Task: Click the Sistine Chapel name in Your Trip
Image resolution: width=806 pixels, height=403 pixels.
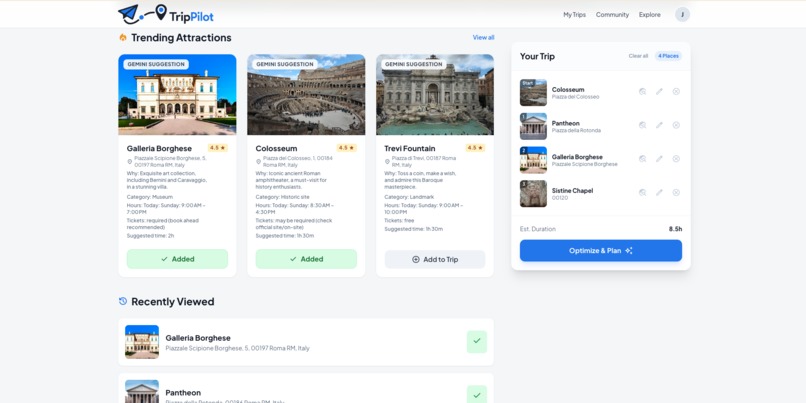Action: tap(572, 190)
